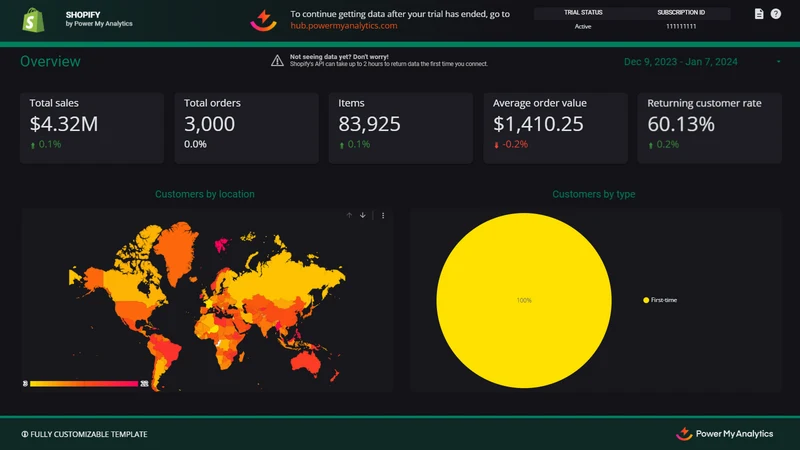Open the help question mark icon
The width and height of the screenshot is (800, 450).
pos(776,14)
